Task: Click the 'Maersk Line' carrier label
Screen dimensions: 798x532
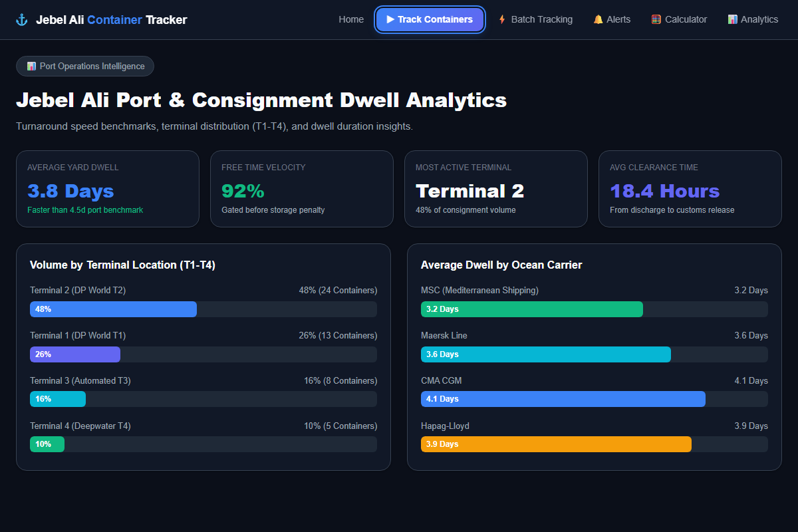Action: pos(444,336)
